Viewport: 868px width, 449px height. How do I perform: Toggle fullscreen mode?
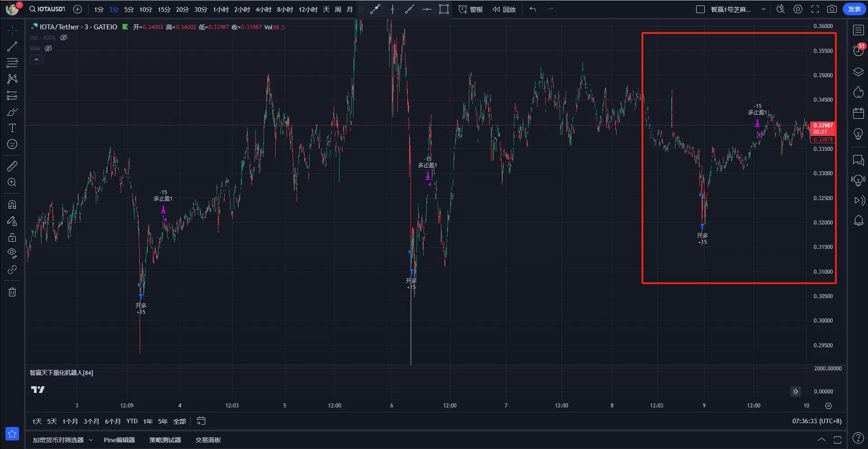pos(815,9)
